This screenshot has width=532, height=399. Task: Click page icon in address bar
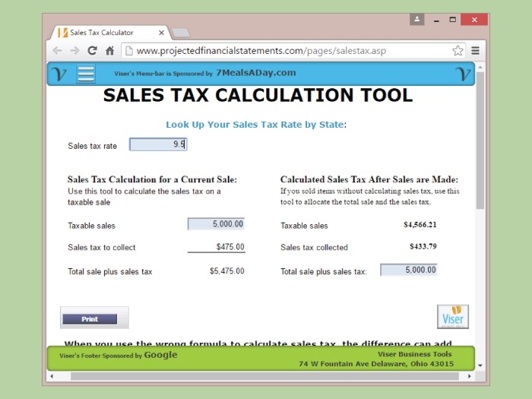click(129, 51)
